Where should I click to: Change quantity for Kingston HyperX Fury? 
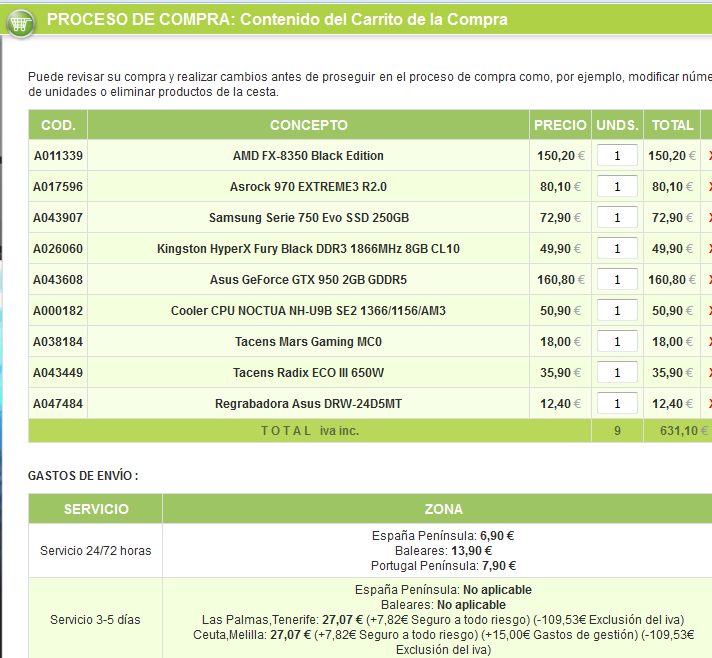[617, 248]
